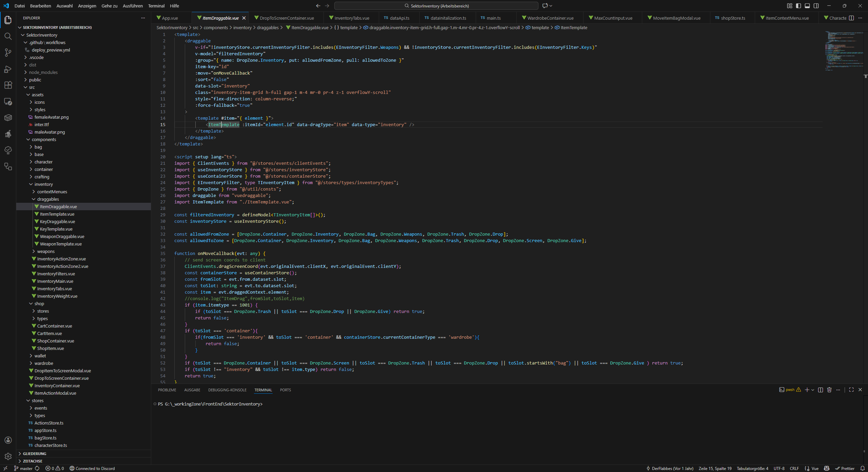Open the Search view in the activity bar
Viewport: 868px width, 472px height.
click(x=8, y=36)
